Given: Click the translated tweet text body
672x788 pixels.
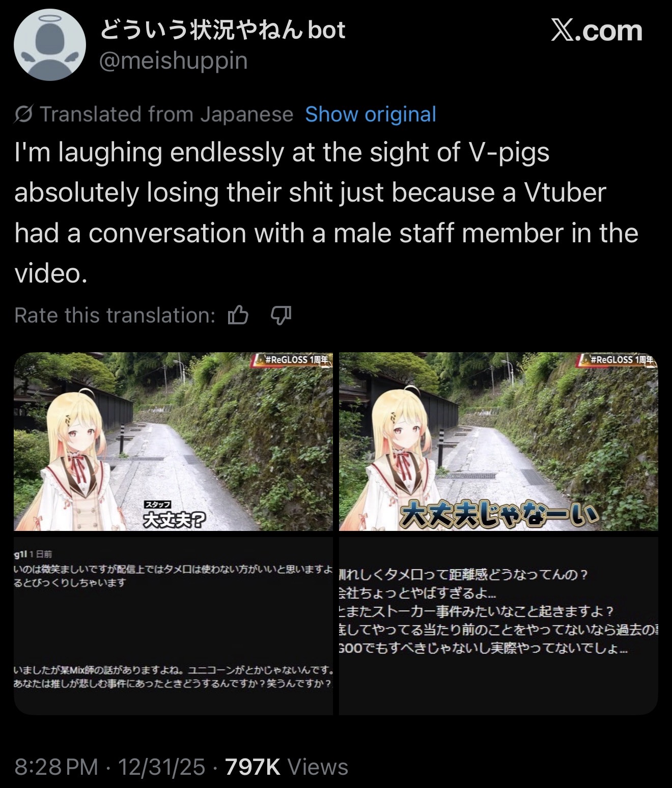Looking at the screenshot, I should [326, 212].
